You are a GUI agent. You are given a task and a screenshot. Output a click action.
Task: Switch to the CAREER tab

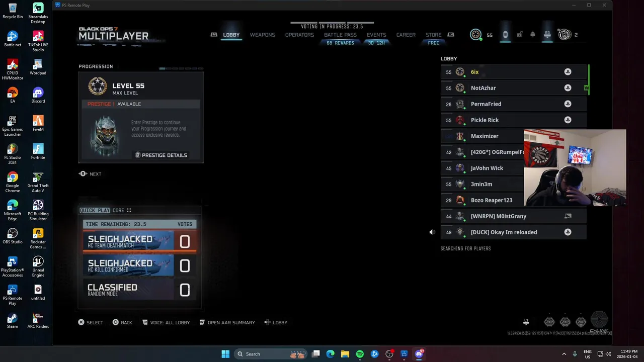tap(406, 35)
